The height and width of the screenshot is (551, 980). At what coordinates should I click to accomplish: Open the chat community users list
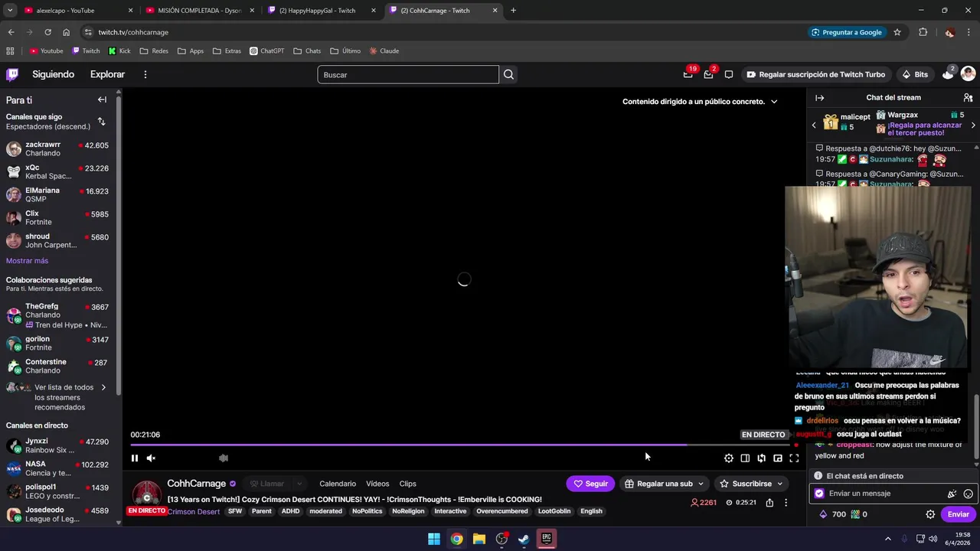point(968,98)
